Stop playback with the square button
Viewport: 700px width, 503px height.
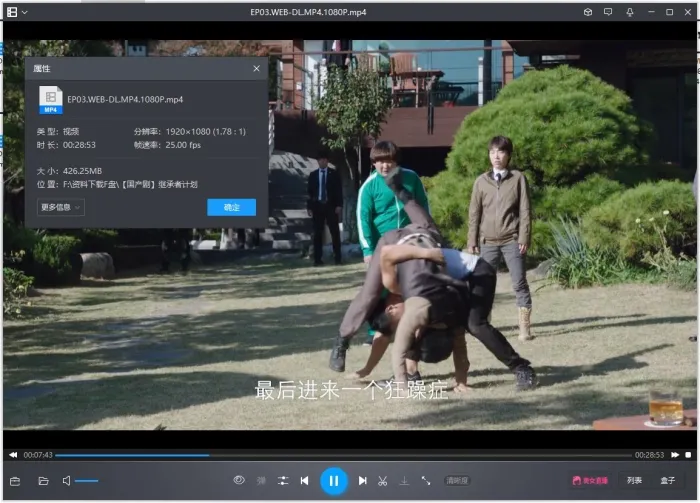(688, 455)
